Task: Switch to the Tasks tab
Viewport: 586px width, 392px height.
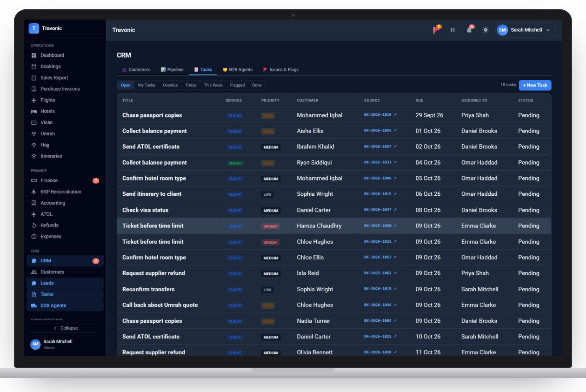Action: pyautogui.click(x=203, y=70)
